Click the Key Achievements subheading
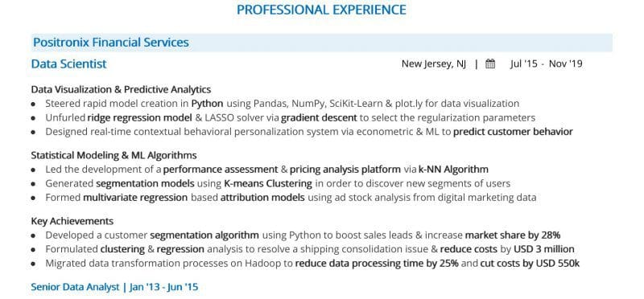This screenshot has height=299, width=644. 72,222
